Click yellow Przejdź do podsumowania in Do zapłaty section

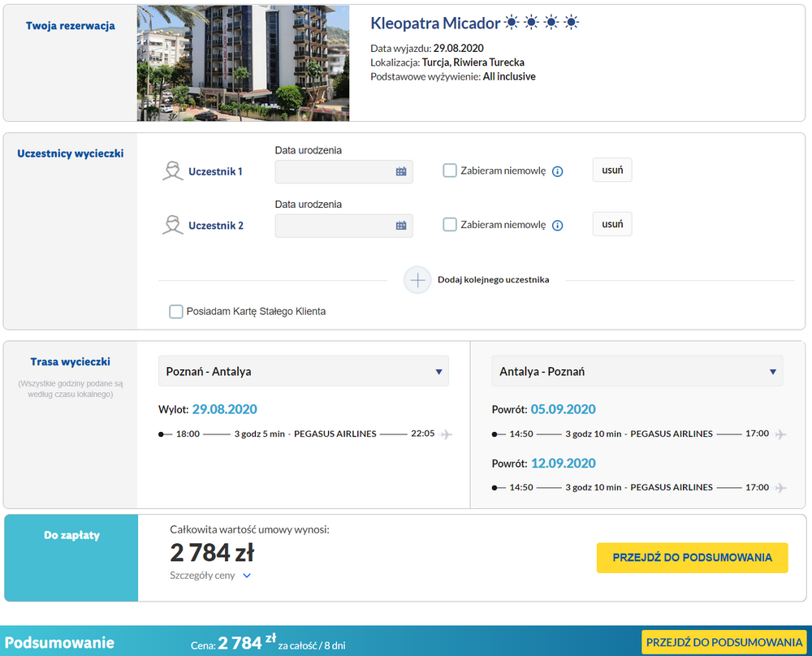[692, 558]
